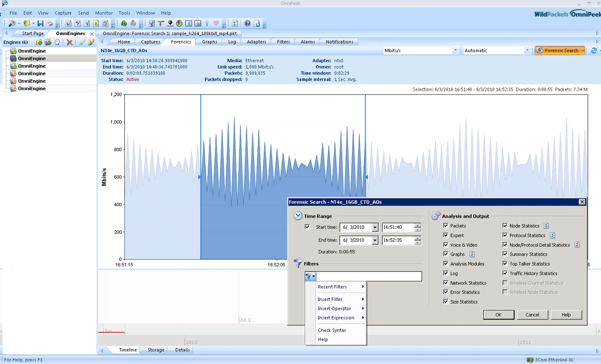Click the refresh icon next to Forensic Search
The image size is (601, 364).
(x=593, y=51)
